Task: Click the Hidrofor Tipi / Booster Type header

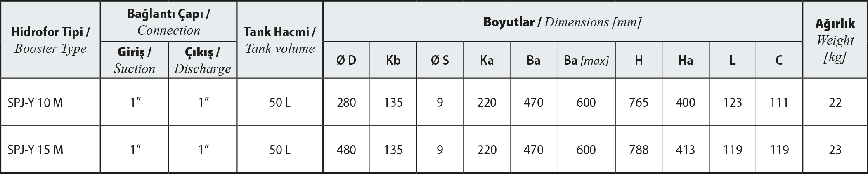Action: 50,40
